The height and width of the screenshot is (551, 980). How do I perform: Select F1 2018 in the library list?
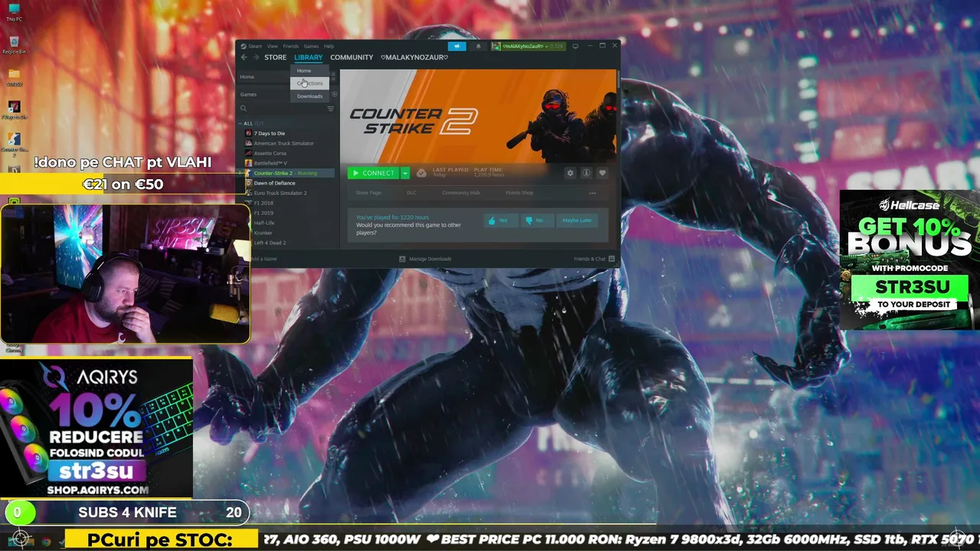click(263, 203)
